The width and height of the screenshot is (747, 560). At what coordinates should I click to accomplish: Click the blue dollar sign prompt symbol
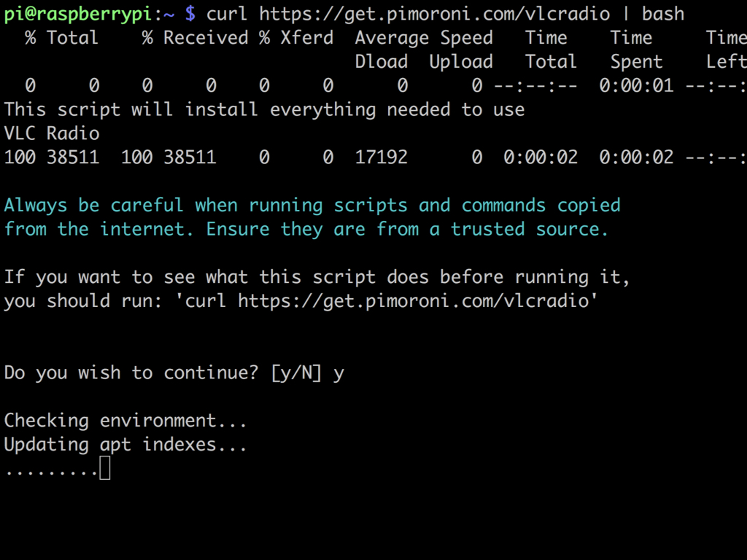pos(190,14)
